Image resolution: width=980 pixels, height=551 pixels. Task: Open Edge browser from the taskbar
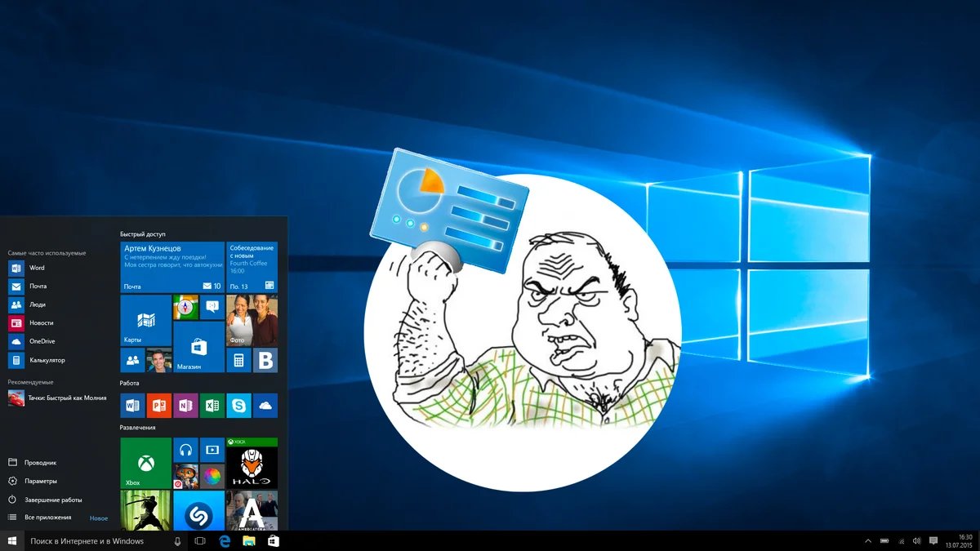224,541
